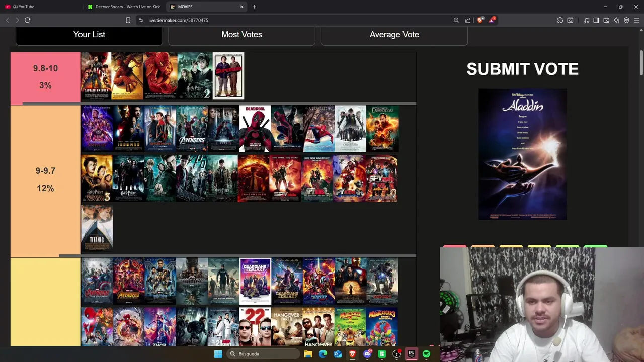Select the Captain America poster

coord(96,76)
